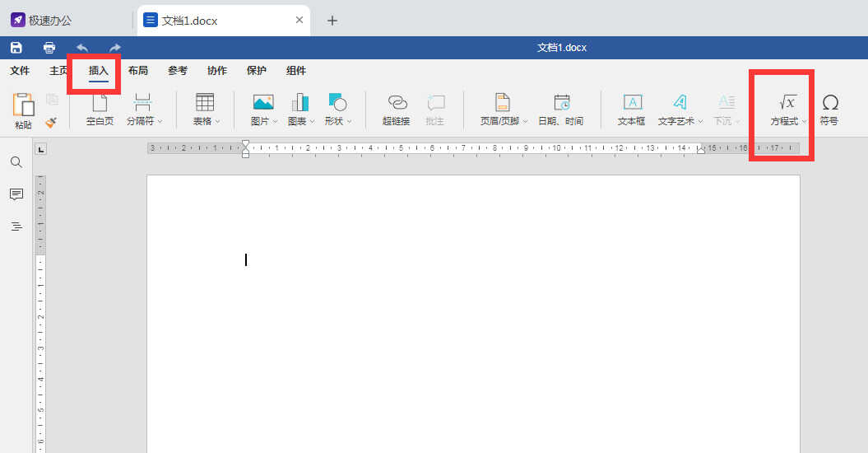Switch to the 组件 tab

coord(296,71)
